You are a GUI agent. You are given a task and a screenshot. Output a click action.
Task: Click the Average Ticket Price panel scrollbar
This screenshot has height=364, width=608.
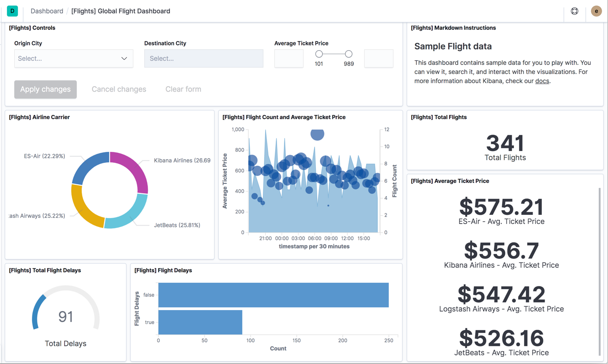(599, 269)
